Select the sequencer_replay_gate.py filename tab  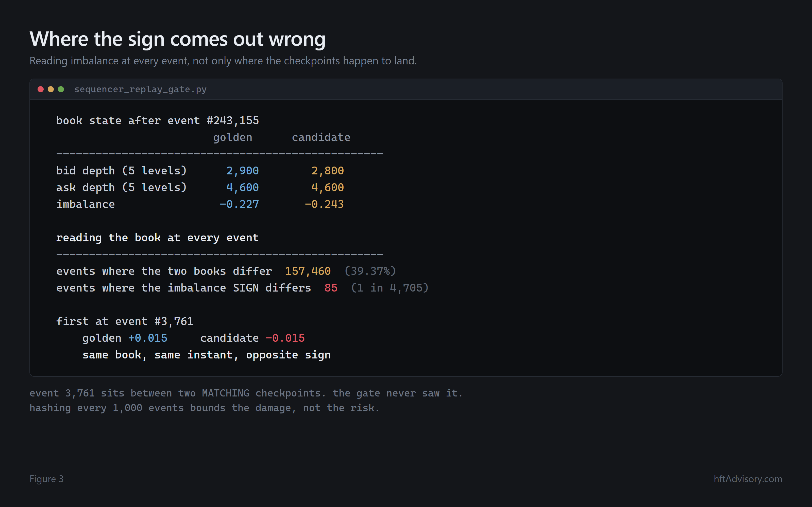click(140, 89)
